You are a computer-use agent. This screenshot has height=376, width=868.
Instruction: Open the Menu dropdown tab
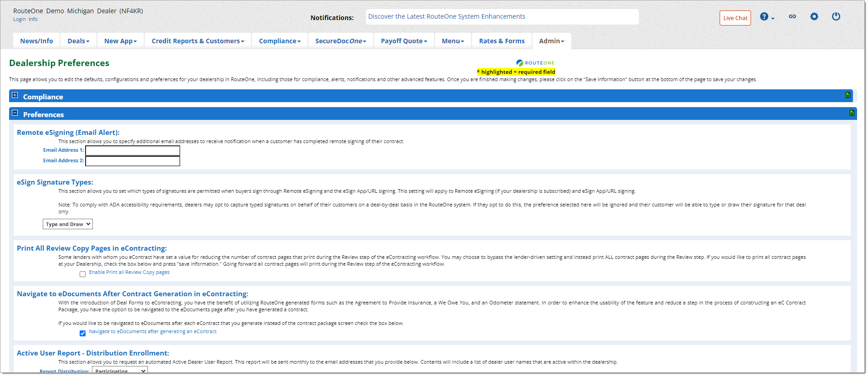453,41
